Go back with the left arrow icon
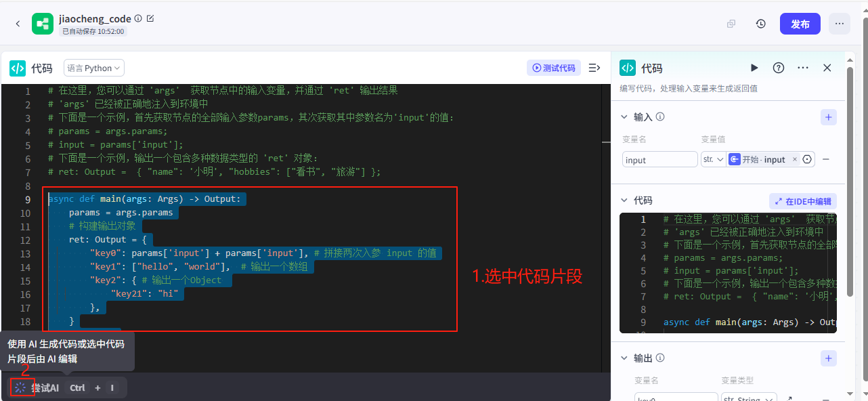 tap(18, 24)
